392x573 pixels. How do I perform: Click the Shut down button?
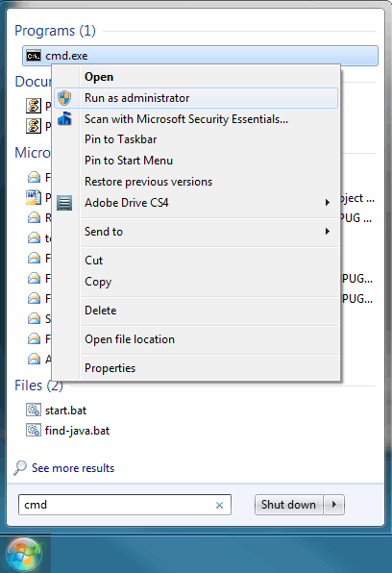pyautogui.click(x=288, y=505)
